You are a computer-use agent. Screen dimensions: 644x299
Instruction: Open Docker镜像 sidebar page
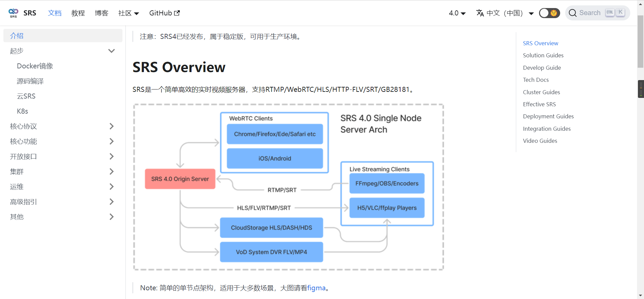[35, 66]
